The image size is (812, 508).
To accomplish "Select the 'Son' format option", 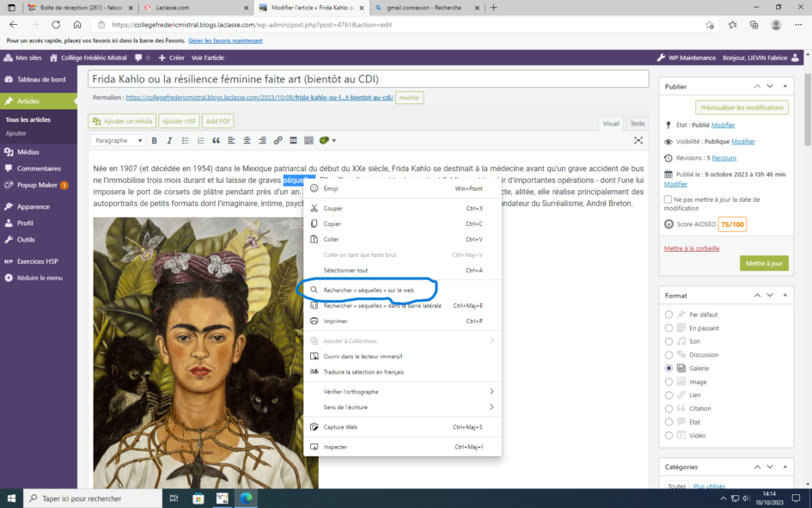I will click(x=669, y=341).
